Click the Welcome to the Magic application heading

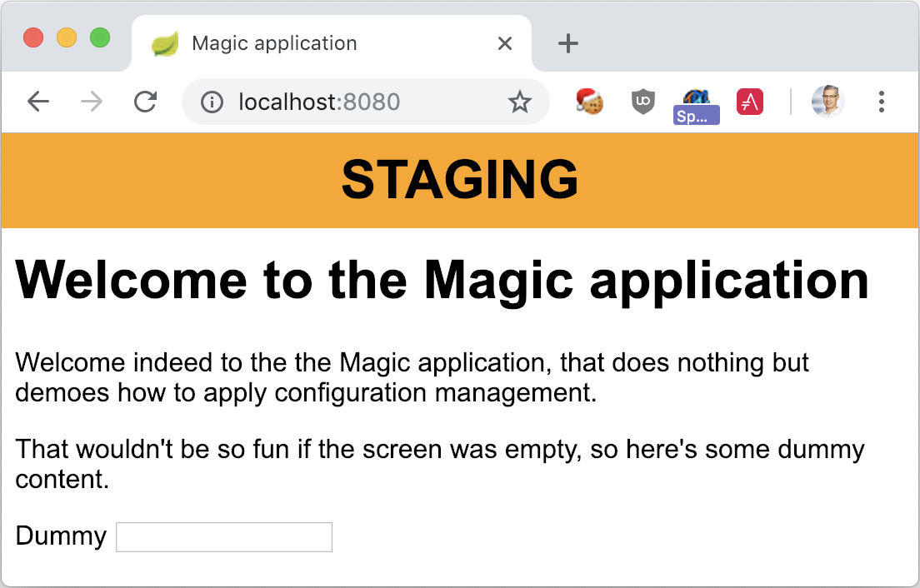tap(442, 280)
